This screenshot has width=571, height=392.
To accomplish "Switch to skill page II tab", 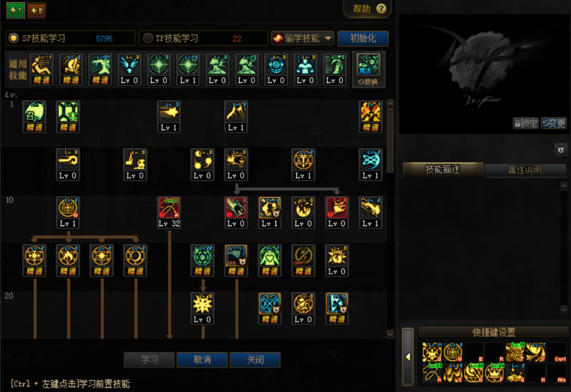I will tap(37, 10).
